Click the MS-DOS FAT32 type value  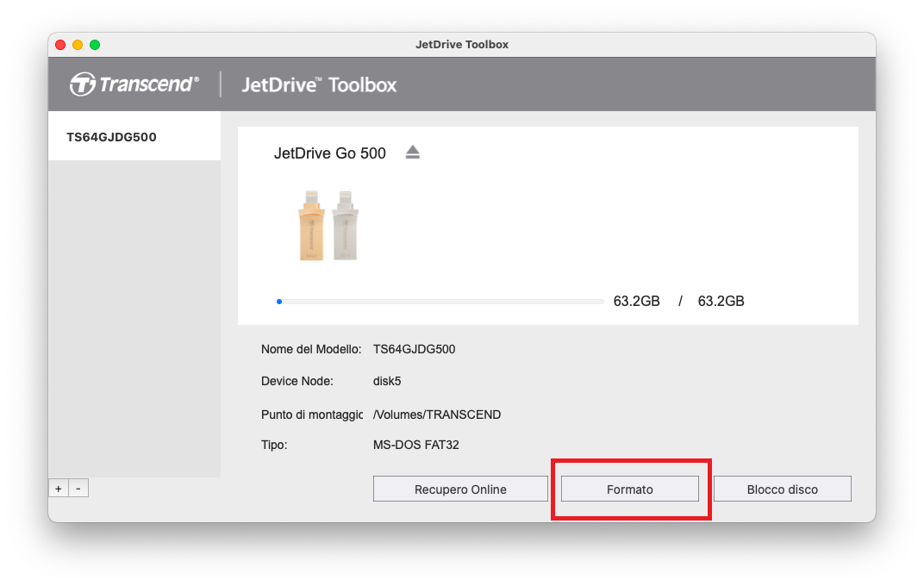[x=416, y=445]
